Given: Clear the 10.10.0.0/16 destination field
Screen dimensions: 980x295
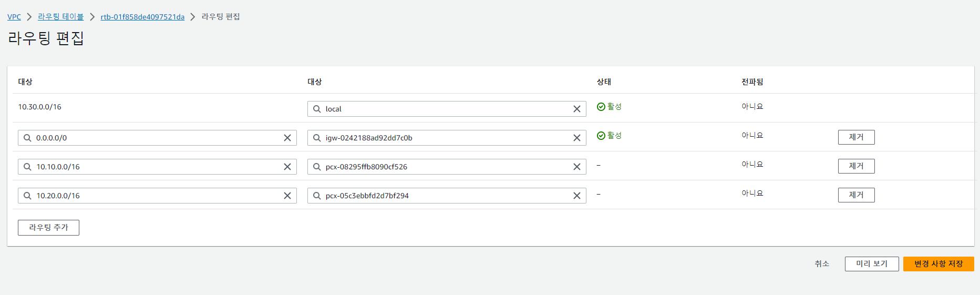Looking at the screenshot, I should (287, 167).
